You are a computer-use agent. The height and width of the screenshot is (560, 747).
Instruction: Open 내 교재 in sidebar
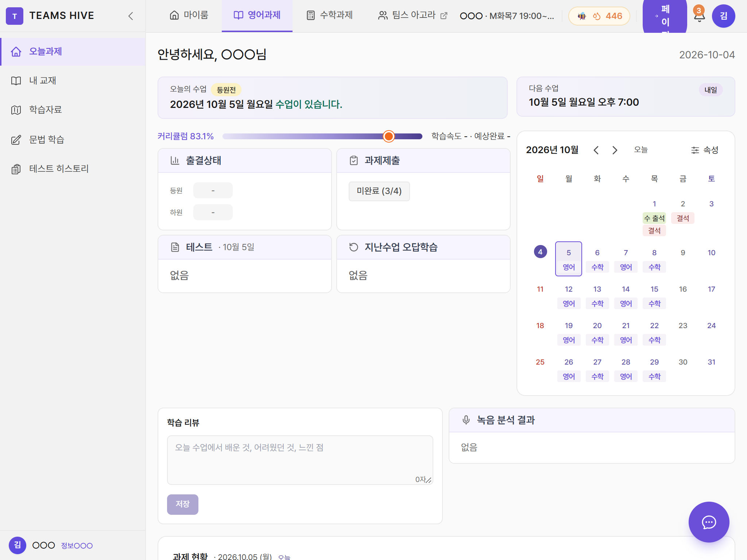pyautogui.click(x=73, y=81)
